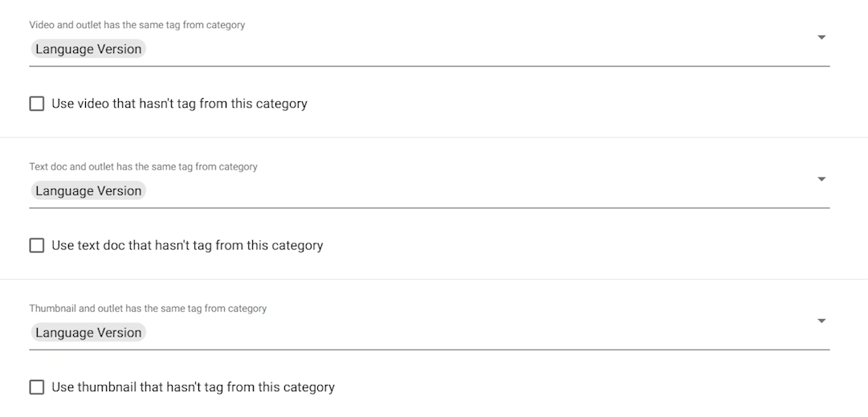Click divider between text doc and thumbnail sections
The width and height of the screenshot is (868, 417).
(434, 279)
